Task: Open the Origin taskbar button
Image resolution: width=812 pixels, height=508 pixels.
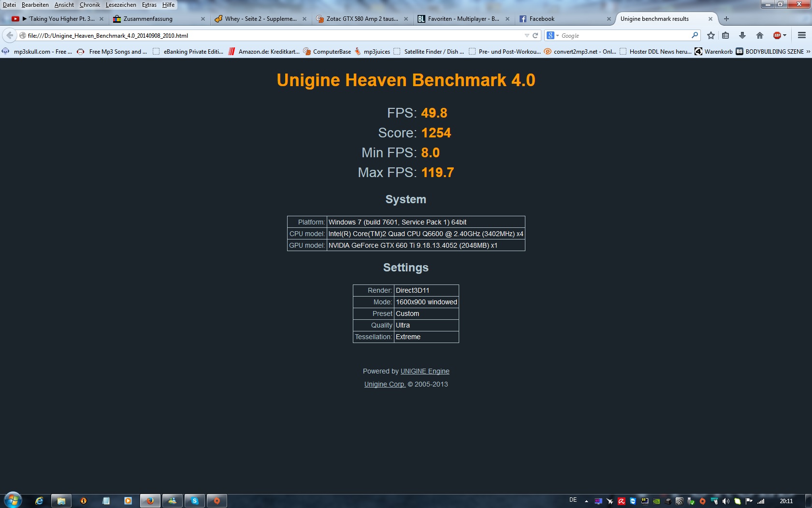Action: click(217, 501)
